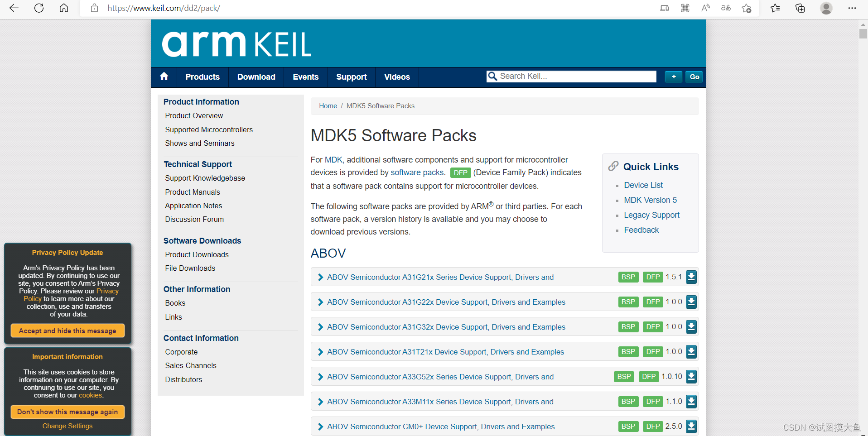Open Discussion Forum link
This screenshot has width=868, height=436.
pos(194,219)
